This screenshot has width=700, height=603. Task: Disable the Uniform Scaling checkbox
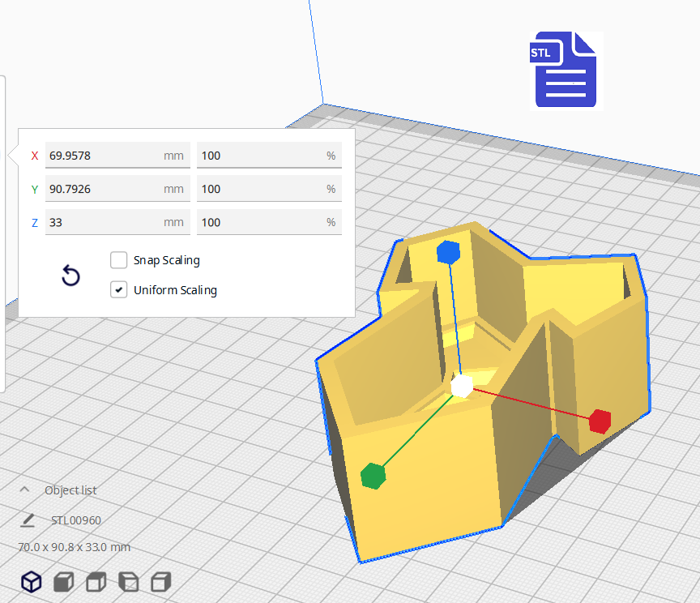tap(119, 289)
